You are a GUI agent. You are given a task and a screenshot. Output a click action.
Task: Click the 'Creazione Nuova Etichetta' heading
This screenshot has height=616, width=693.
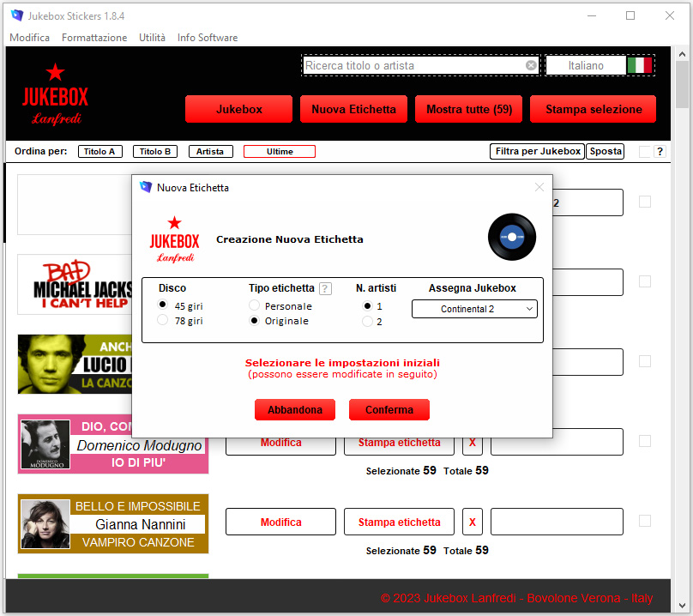[290, 239]
